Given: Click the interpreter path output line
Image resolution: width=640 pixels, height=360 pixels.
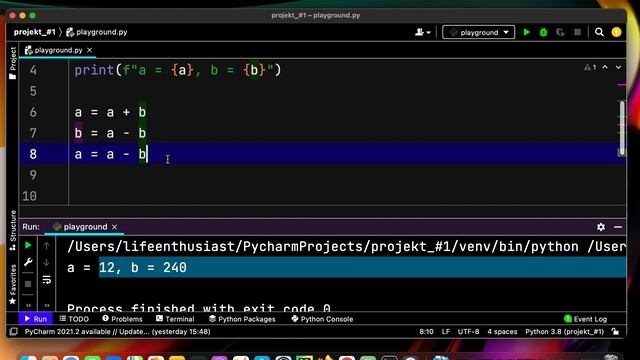Looking at the screenshot, I should [x=346, y=247].
